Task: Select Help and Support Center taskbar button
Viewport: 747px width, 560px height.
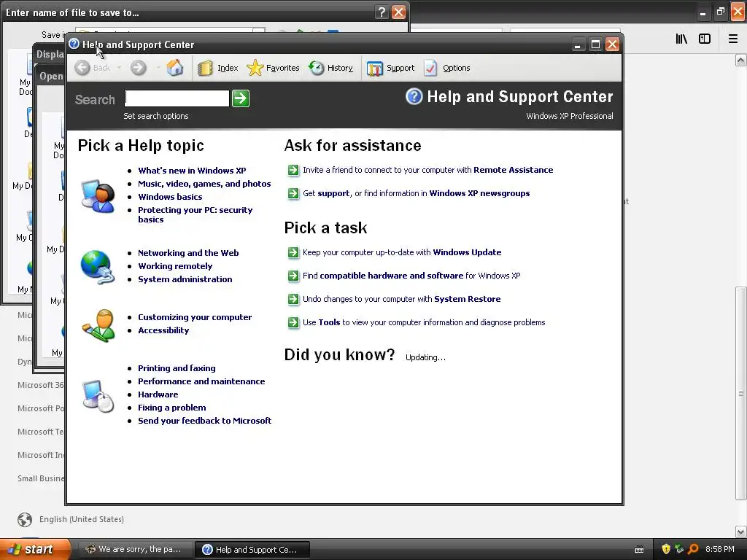Action: click(252, 550)
